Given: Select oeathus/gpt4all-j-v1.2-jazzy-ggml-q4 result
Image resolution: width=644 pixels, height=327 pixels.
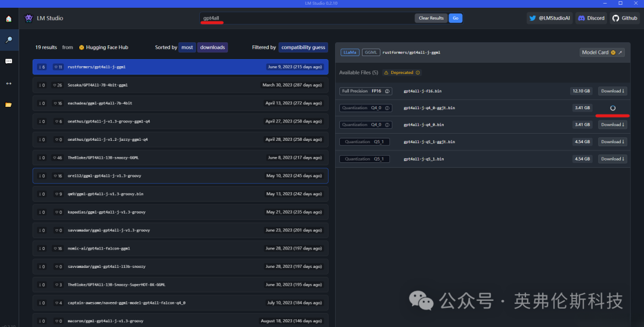Looking at the screenshot, I should pyautogui.click(x=180, y=139).
